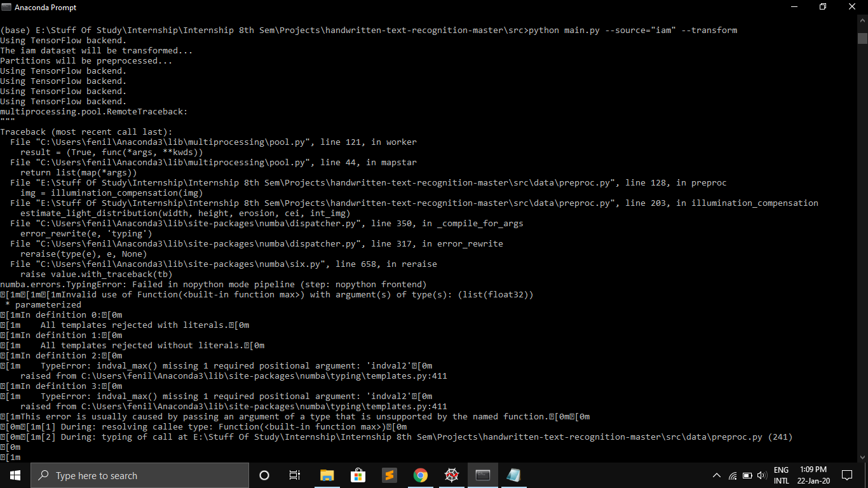The width and height of the screenshot is (868, 488).
Task: Click the clock to view the calendar
Action: click(813, 475)
